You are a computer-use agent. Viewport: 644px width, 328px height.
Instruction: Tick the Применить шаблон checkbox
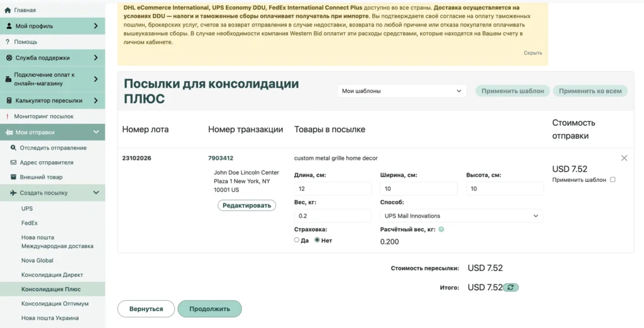click(613, 179)
